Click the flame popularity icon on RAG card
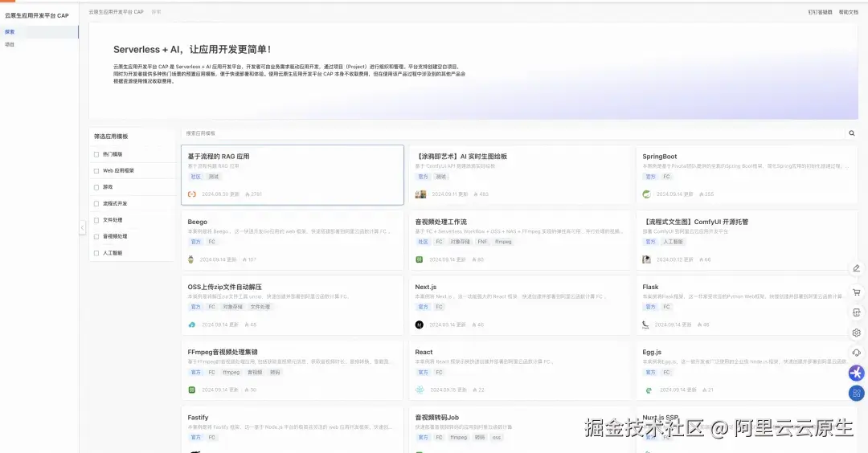The width and height of the screenshot is (868, 453). [x=247, y=194]
